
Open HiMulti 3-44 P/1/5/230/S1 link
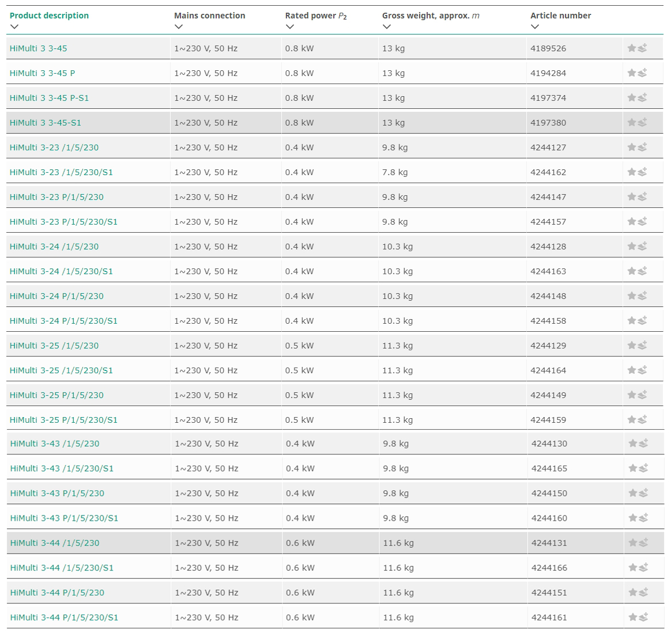64,618
